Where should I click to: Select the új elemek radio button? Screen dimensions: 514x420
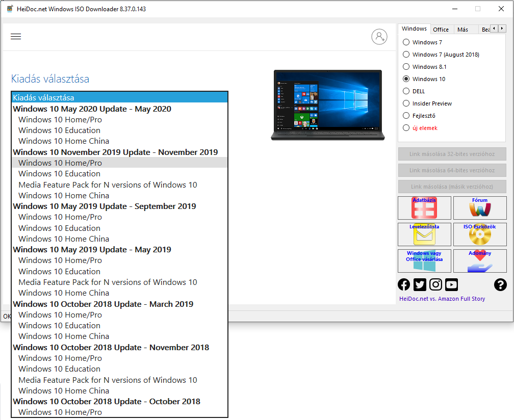click(406, 128)
